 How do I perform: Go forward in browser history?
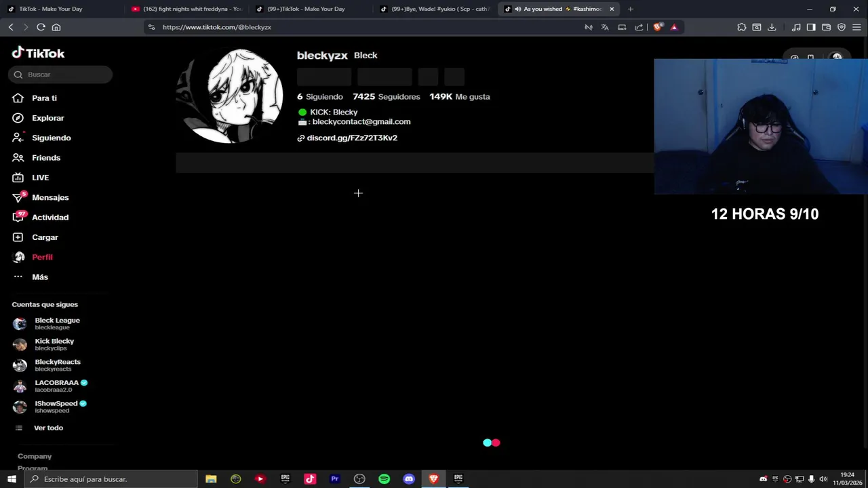(26, 27)
